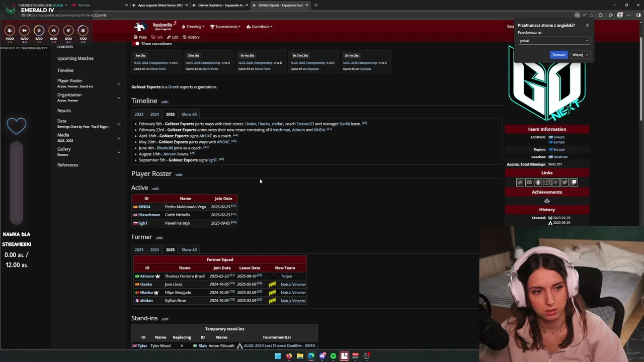644x362 pixels.
Task: Open the Twitch link icon in Links
Action: pyautogui.click(x=574, y=183)
